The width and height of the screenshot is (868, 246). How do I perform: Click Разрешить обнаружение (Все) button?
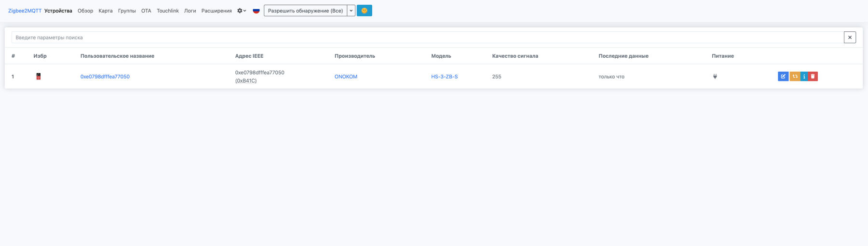click(x=305, y=11)
